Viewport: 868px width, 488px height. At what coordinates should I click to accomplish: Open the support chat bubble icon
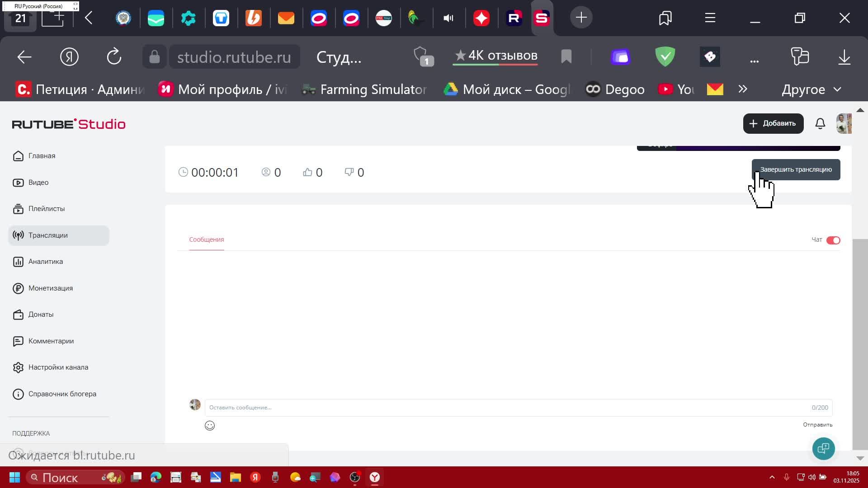(823, 448)
